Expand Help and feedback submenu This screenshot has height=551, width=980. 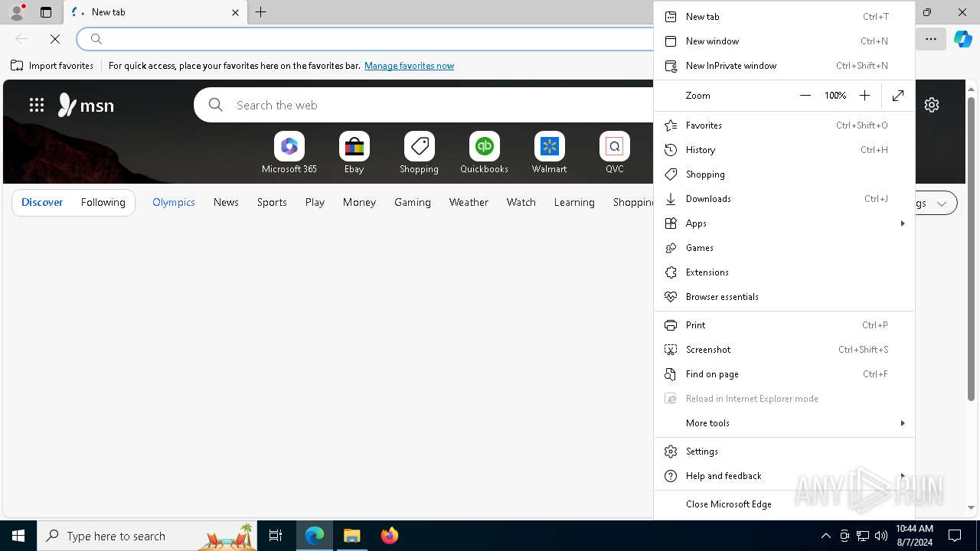pos(784,476)
